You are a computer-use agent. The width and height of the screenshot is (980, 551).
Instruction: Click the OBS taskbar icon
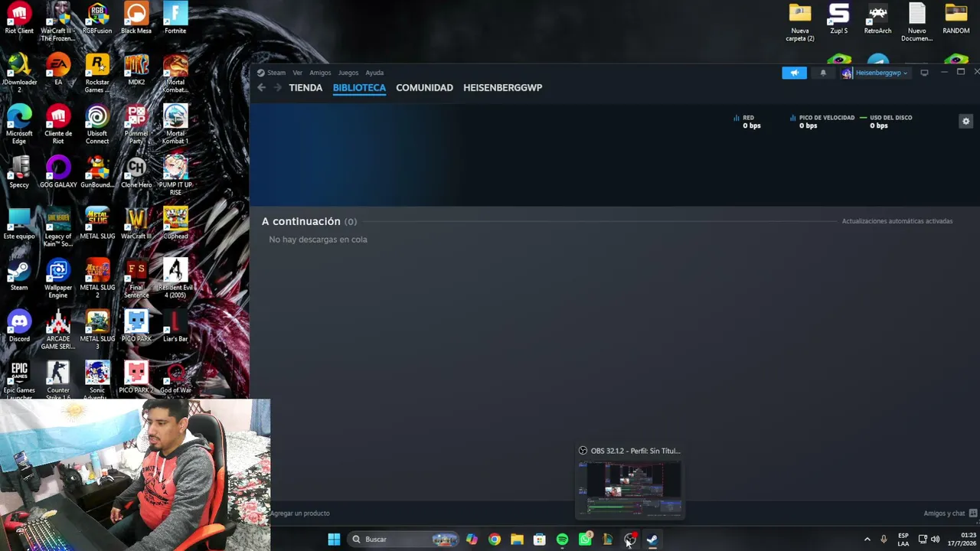(x=630, y=540)
